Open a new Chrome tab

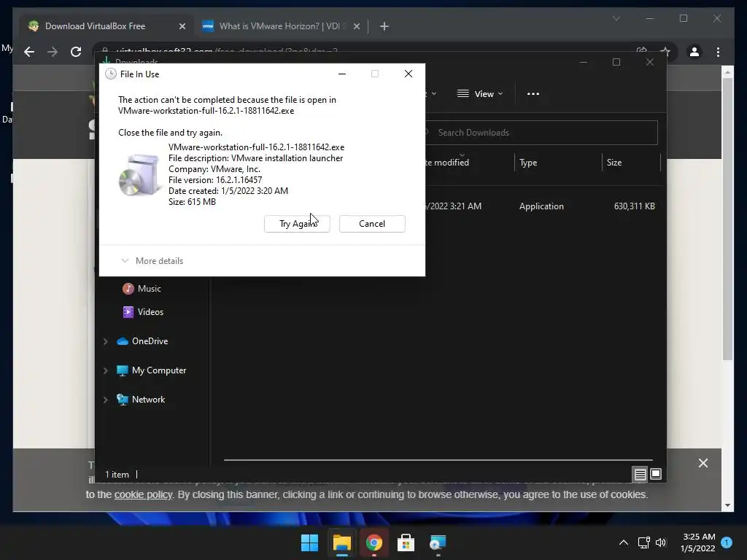click(384, 26)
